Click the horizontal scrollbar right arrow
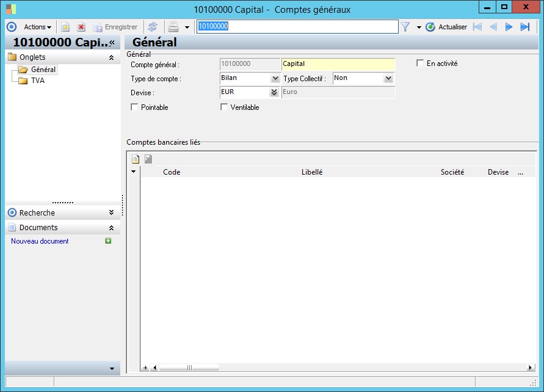Viewport: 544px width, 392px height. [530, 368]
